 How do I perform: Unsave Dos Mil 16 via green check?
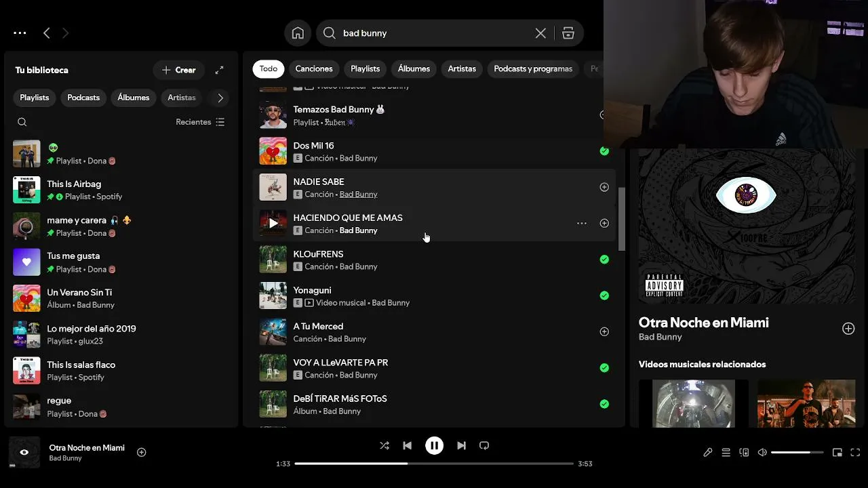tap(604, 151)
